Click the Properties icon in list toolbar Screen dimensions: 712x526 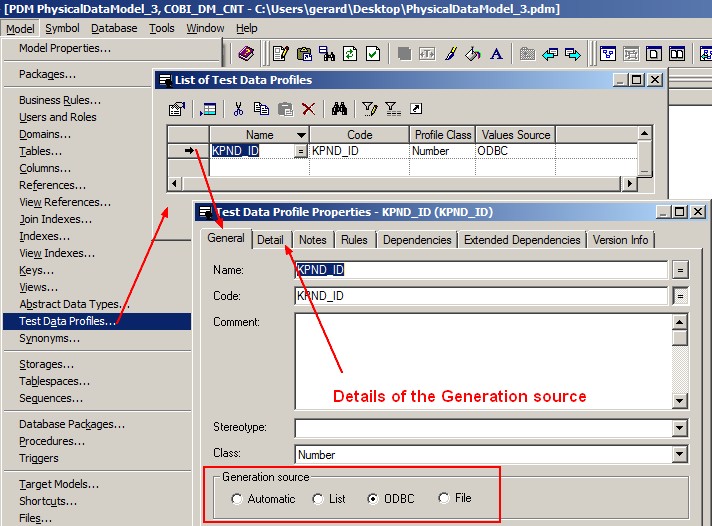[177, 109]
